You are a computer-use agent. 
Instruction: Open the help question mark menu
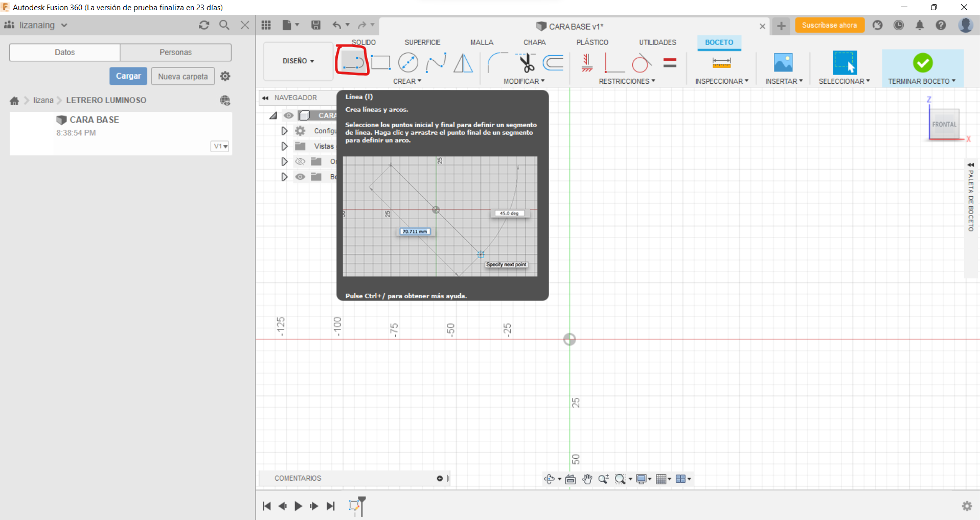point(941,25)
